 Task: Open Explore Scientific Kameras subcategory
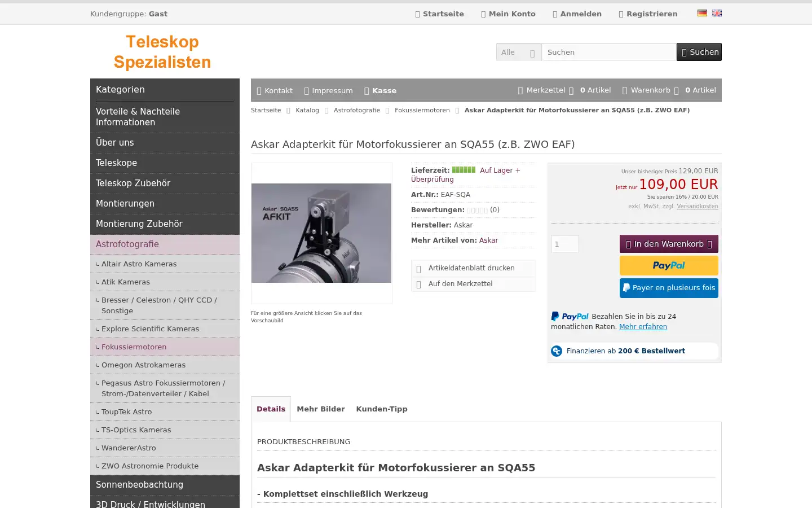coord(165,329)
